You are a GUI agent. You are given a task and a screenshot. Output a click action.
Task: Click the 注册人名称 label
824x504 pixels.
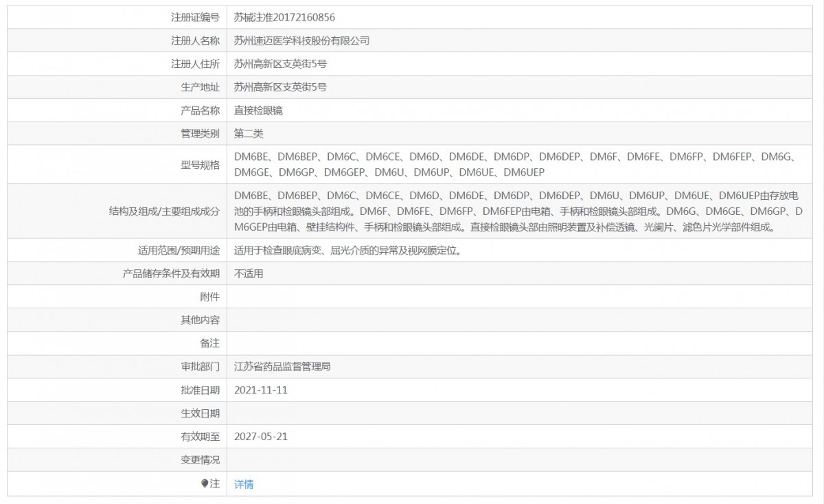[x=195, y=41]
